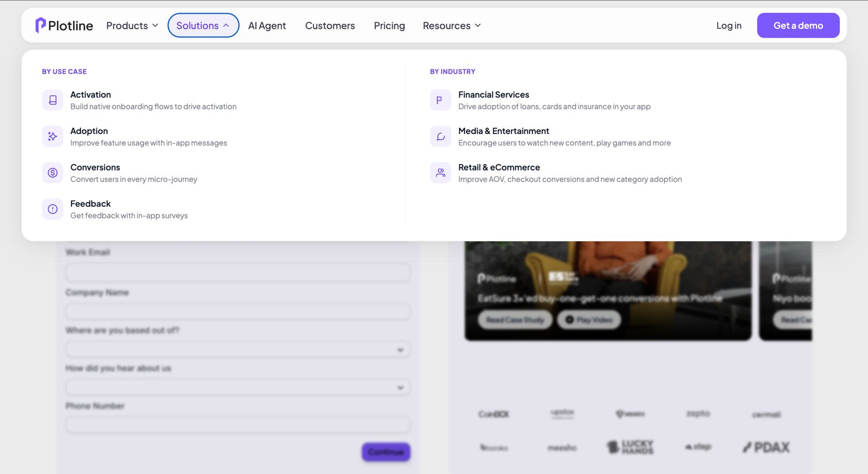The width and height of the screenshot is (868, 474).
Task: Click the Conversions dollar icon
Action: click(x=53, y=173)
